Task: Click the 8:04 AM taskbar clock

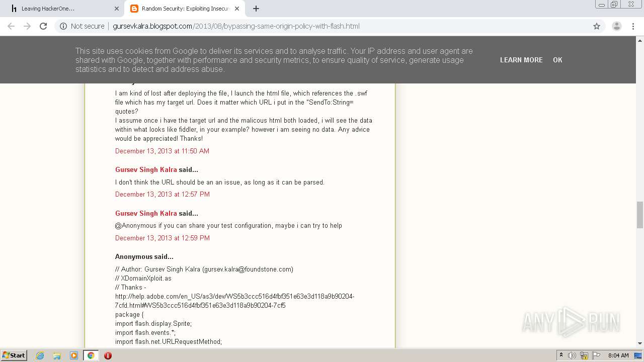Action: pyautogui.click(x=618, y=355)
